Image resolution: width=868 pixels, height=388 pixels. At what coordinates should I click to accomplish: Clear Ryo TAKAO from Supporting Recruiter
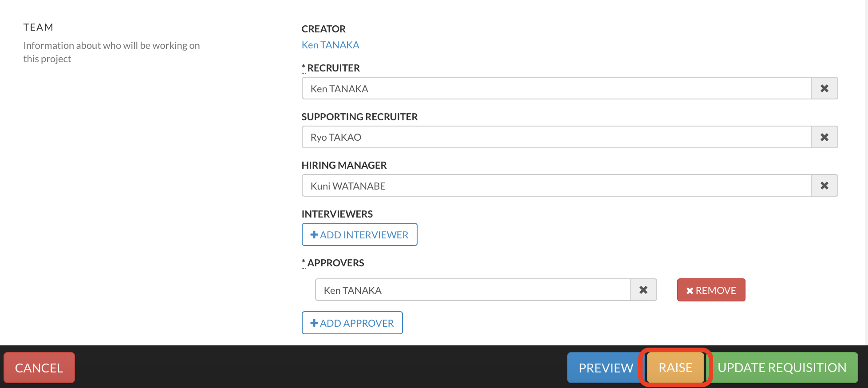(x=824, y=137)
